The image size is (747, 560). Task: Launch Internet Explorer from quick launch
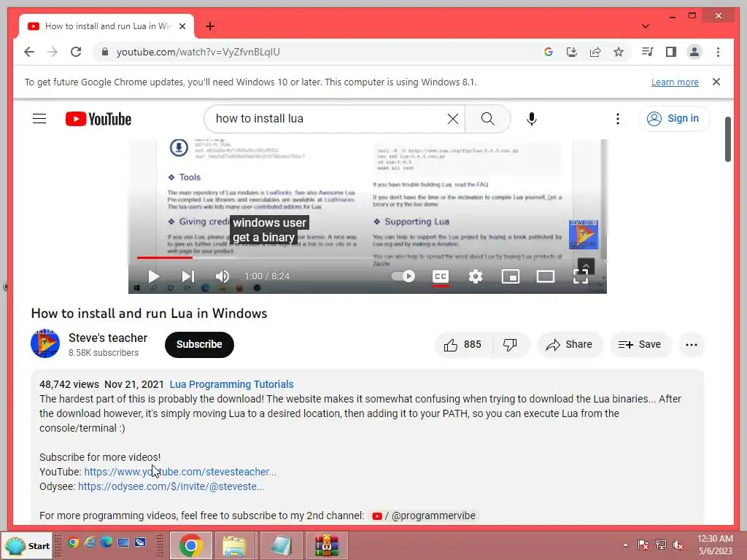pos(90,542)
